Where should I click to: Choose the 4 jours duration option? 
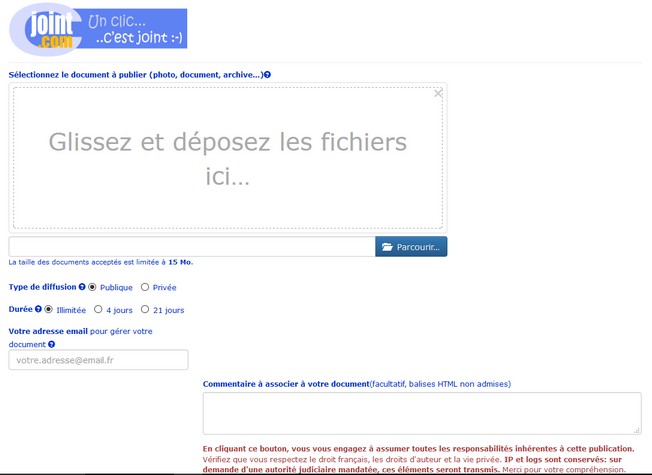[98, 309]
